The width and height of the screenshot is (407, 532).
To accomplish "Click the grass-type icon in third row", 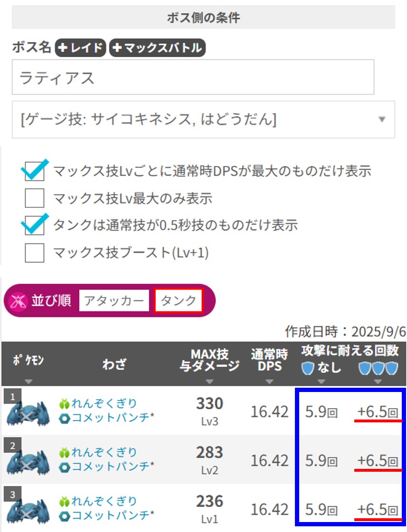I will pos(65,502).
